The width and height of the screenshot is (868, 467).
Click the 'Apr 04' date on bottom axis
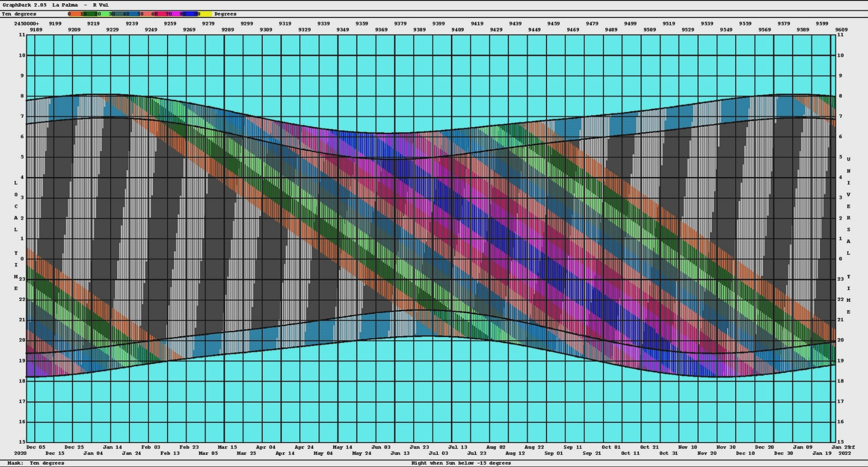click(266, 447)
